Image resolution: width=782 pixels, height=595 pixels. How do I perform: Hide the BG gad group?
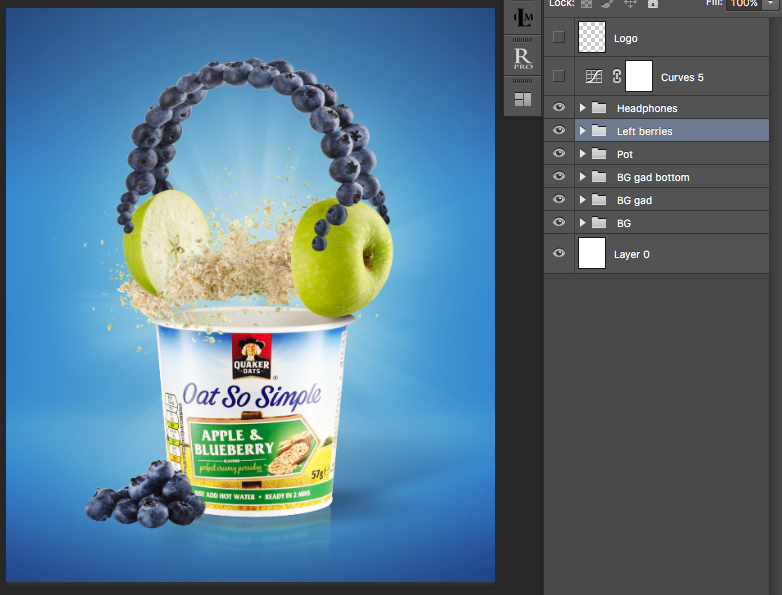tap(559, 199)
